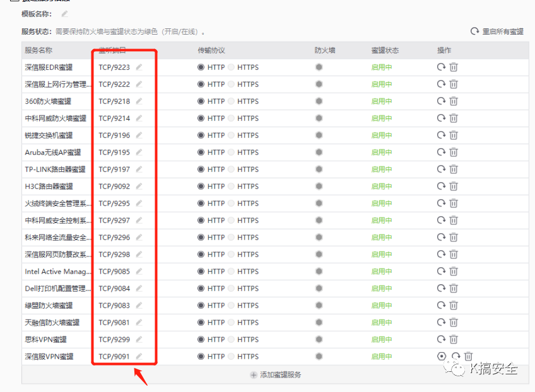This screenshot has height=392, width=535.
Task: Select HTTPS for 深信服EDR蜜罐
Action: click(231, 67)
